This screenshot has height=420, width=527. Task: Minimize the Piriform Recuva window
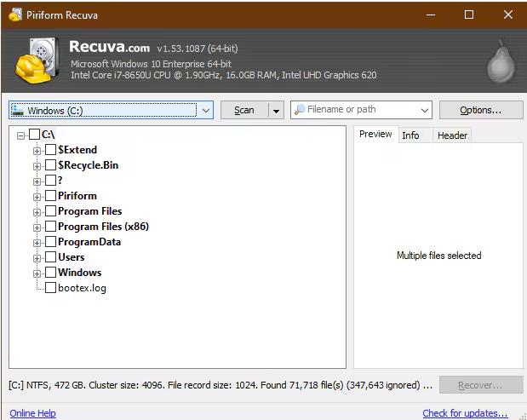(x=431, y=14)
